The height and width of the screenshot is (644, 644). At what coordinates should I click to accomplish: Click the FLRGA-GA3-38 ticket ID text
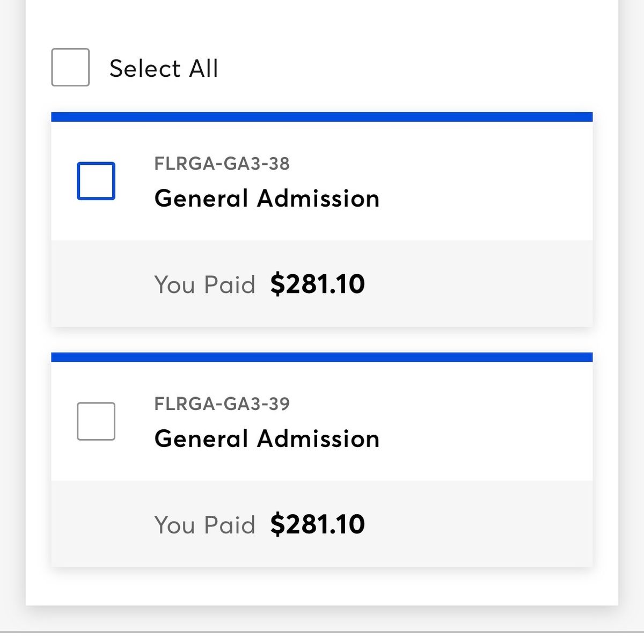pyautogui.click(x=222, y=163)
